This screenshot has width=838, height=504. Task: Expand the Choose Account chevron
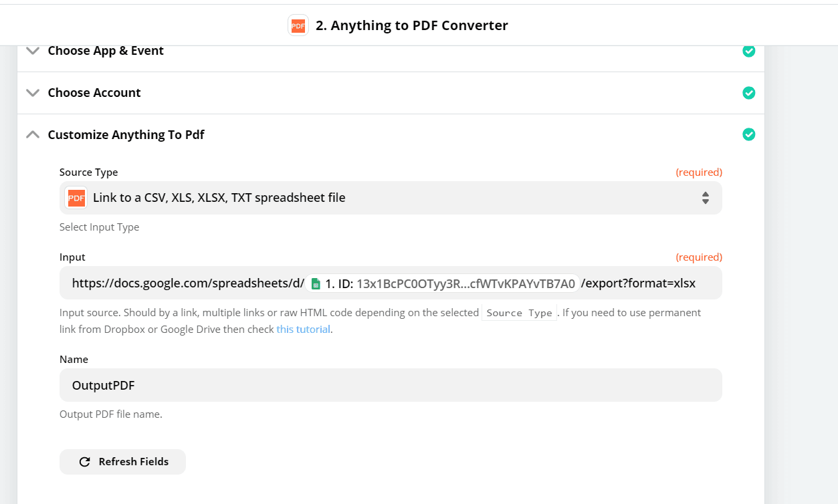pos(33,93)
